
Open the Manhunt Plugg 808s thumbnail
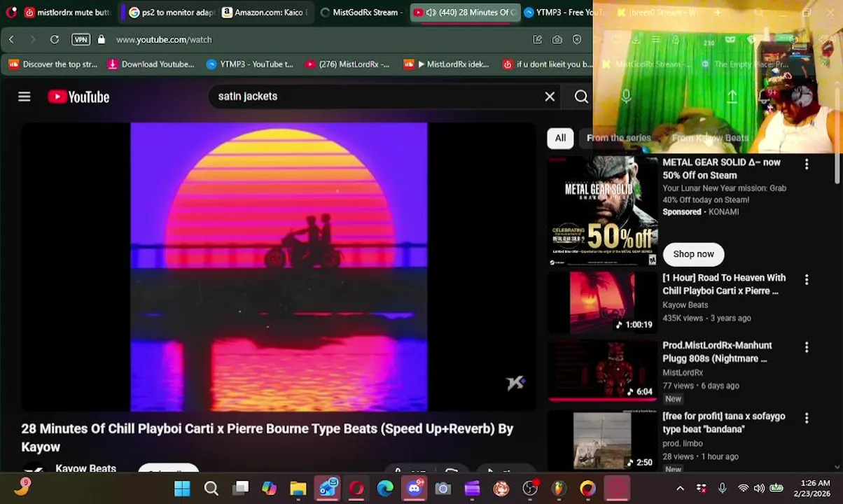602,370
